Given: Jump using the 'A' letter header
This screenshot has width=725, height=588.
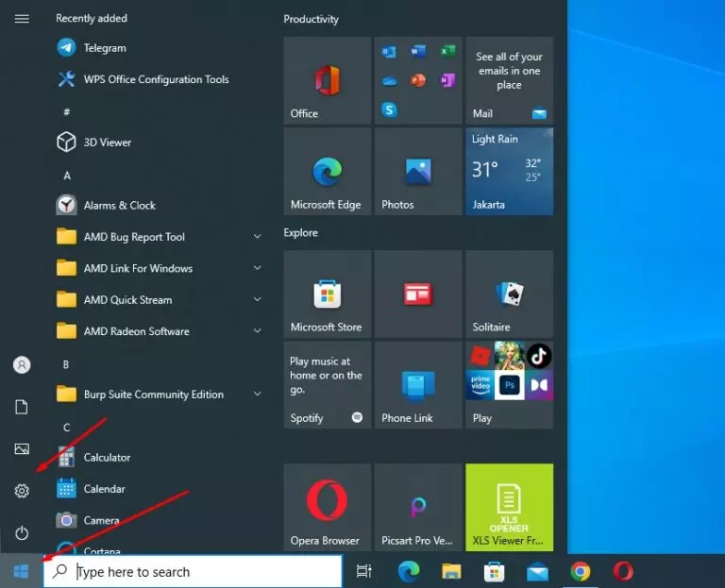Looking at the screenshot, I should click(67, 176).
